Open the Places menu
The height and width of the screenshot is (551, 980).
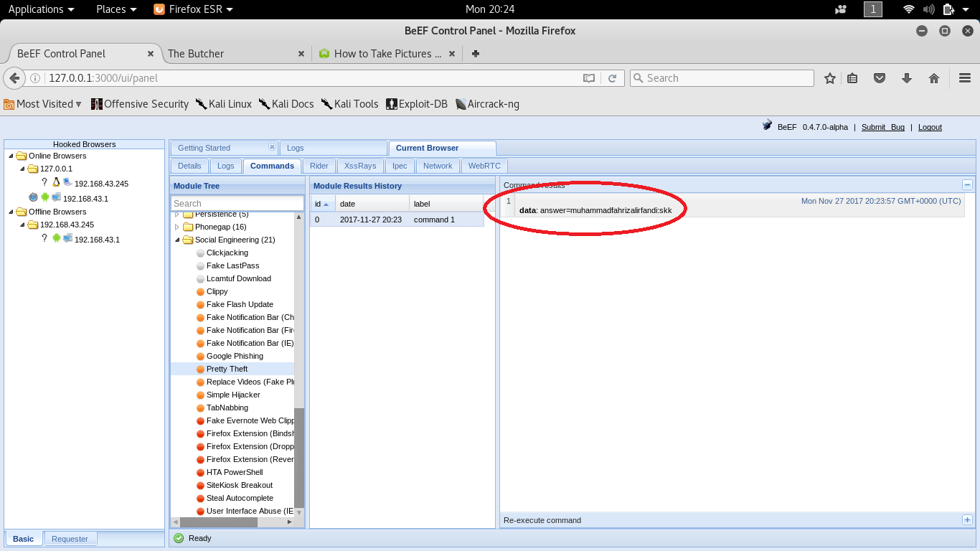pos(116,9)
